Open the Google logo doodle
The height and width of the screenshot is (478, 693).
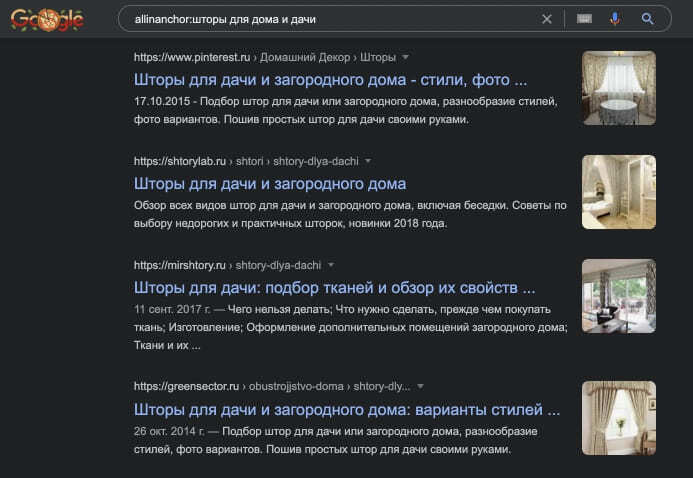47,19
